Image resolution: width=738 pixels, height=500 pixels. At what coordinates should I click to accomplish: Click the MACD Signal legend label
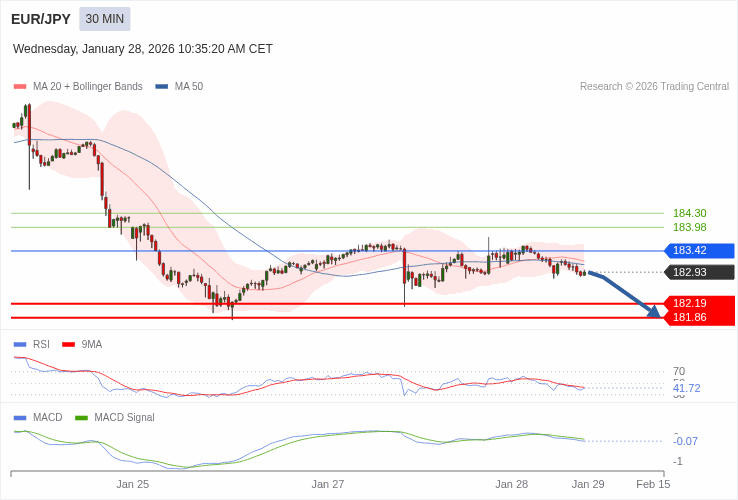124,418
